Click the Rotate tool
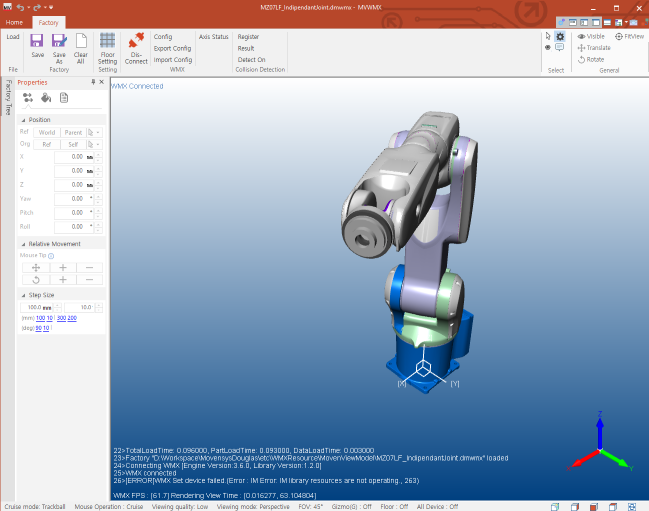This screenshot has width=649, height=511. pos(591,59)
